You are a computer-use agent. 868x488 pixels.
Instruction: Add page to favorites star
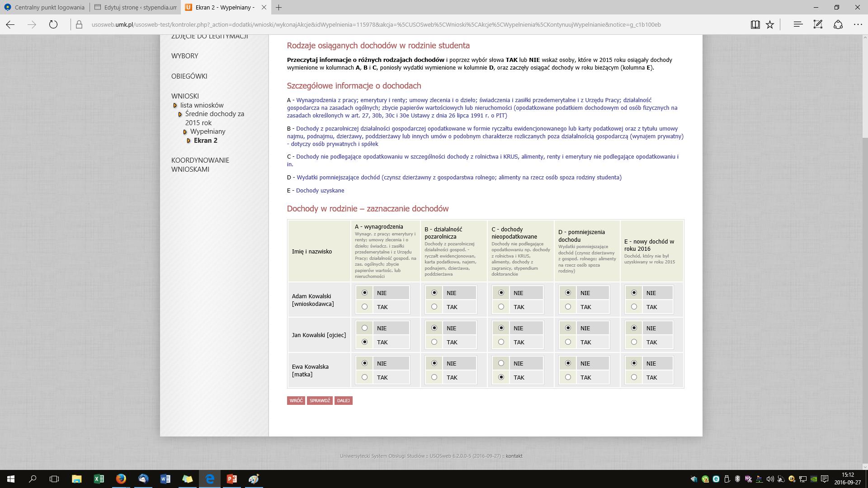click(x=770, y=25)
